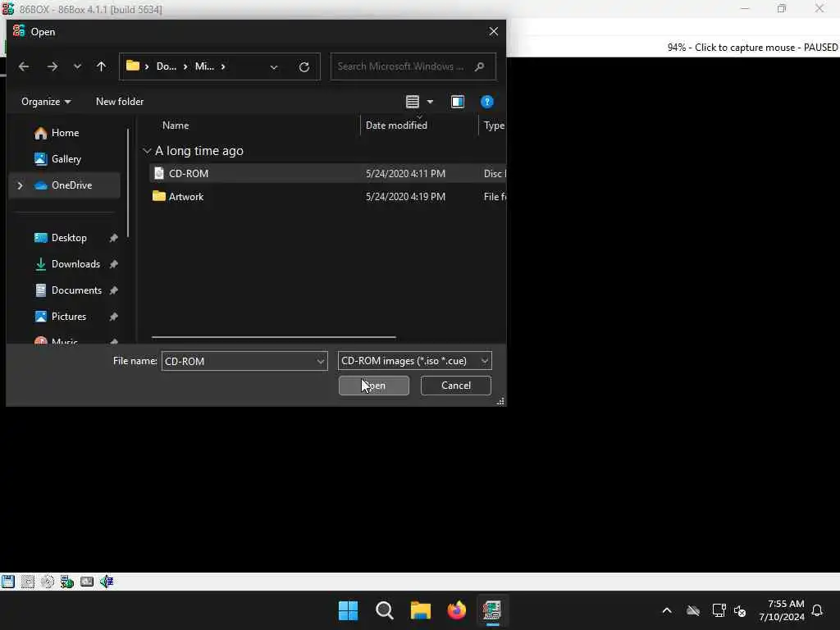Viewport: 840px width, 630px height.
Task: Select Home in navigation pane
Action: (64, 133)
